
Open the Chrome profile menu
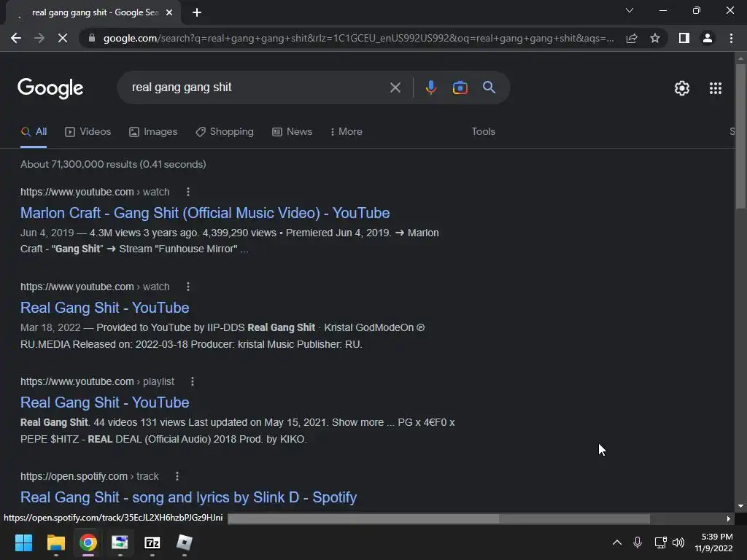click(x=708, y=38)
